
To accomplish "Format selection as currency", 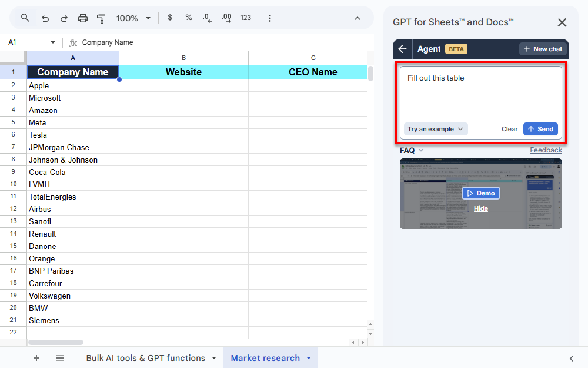I will 170,18.
